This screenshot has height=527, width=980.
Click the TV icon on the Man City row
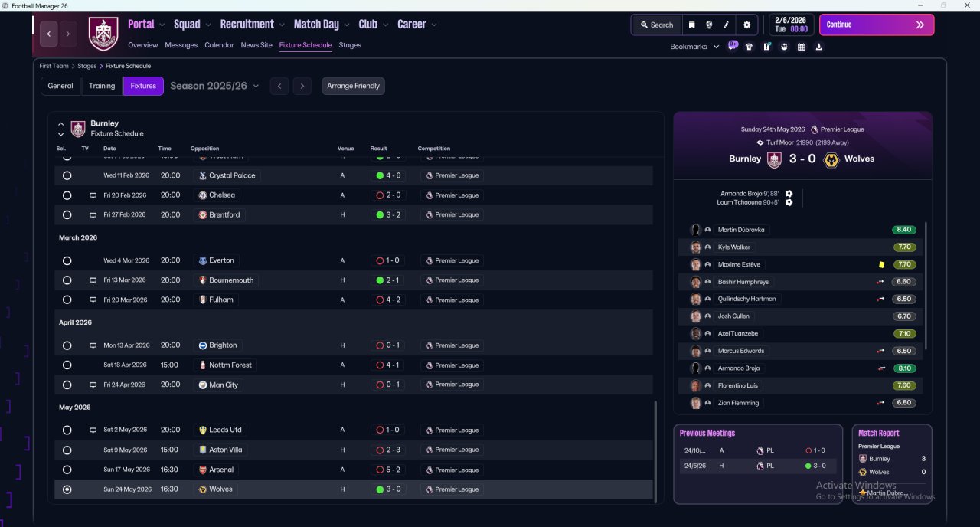click(x=93, y=385)
